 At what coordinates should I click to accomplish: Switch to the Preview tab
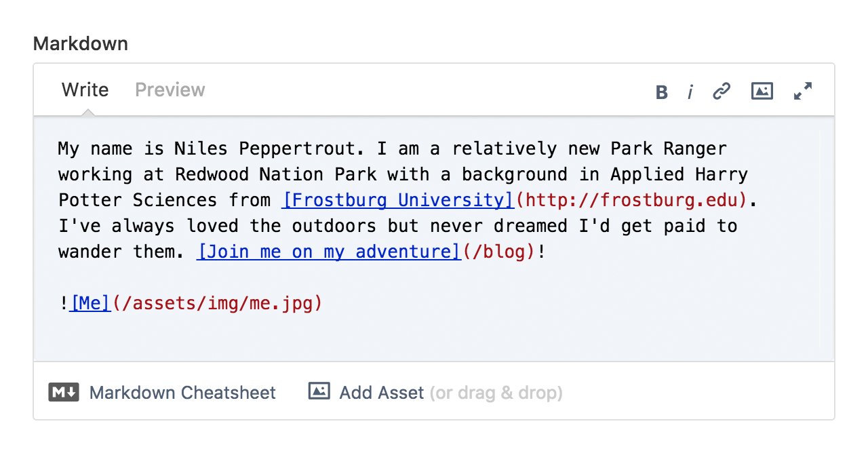pyautogui.click(x=170, y=90)
